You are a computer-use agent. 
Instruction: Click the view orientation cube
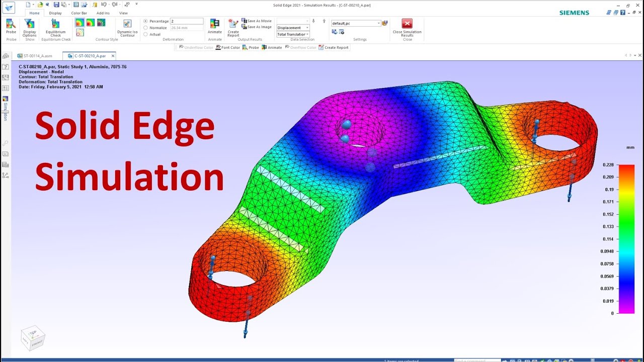click(33, 338)
